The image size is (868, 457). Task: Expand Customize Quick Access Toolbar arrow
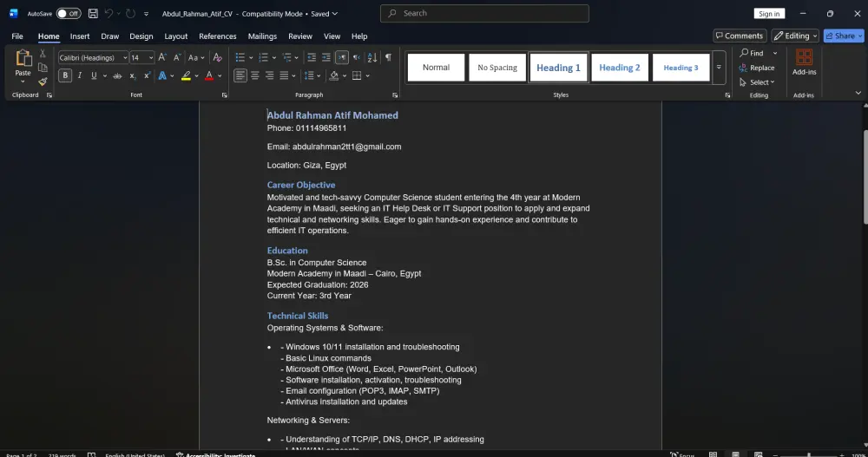tap(146, 13)
